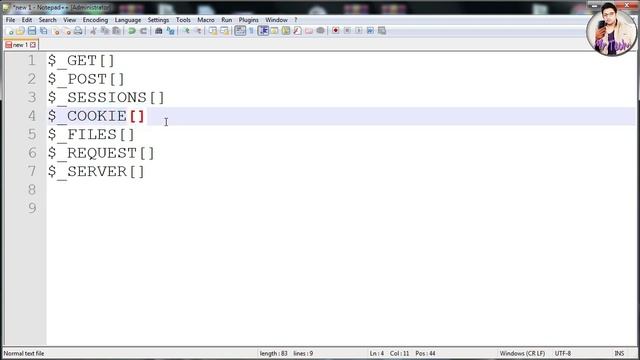Toggle Folder as Workspace panel icon
This screenshot has width=640, height=360.
click(309, 31)
